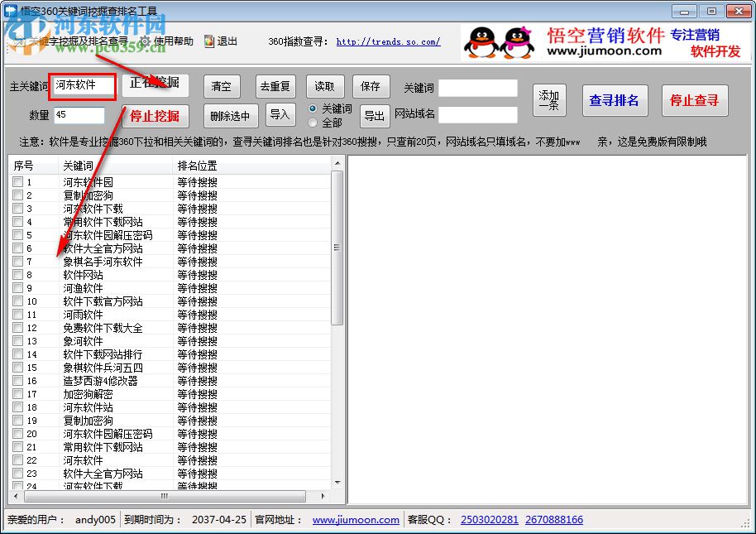
Task: Check the box for row 22 河东软件
Action: [x=18, y=460]
